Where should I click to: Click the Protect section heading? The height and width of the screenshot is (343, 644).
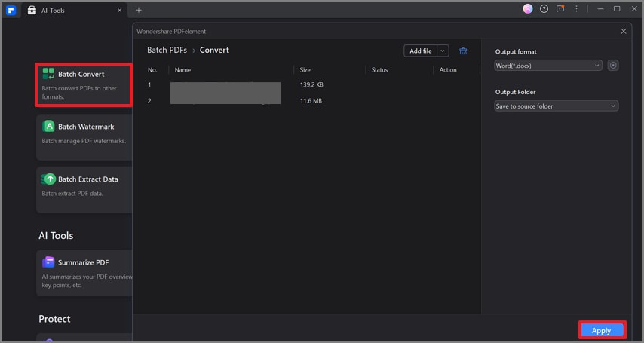pos(54,319)
